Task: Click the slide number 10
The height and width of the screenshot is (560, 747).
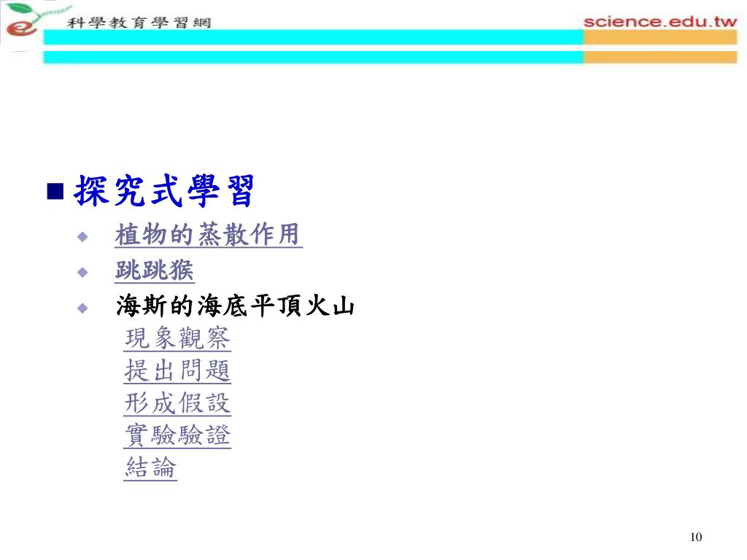Action: [695, 537]
